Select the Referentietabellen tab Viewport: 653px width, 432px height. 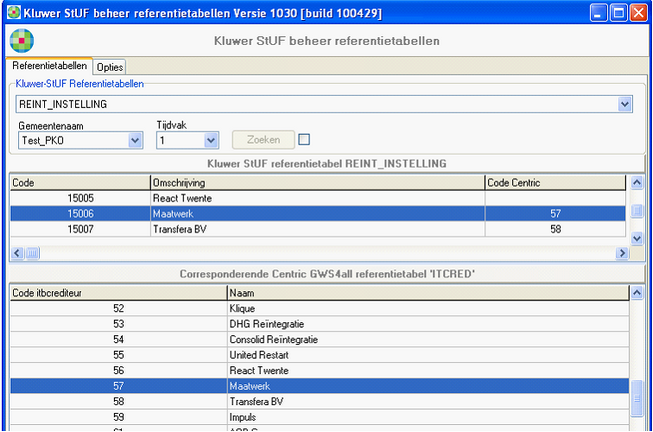(50, 66)
